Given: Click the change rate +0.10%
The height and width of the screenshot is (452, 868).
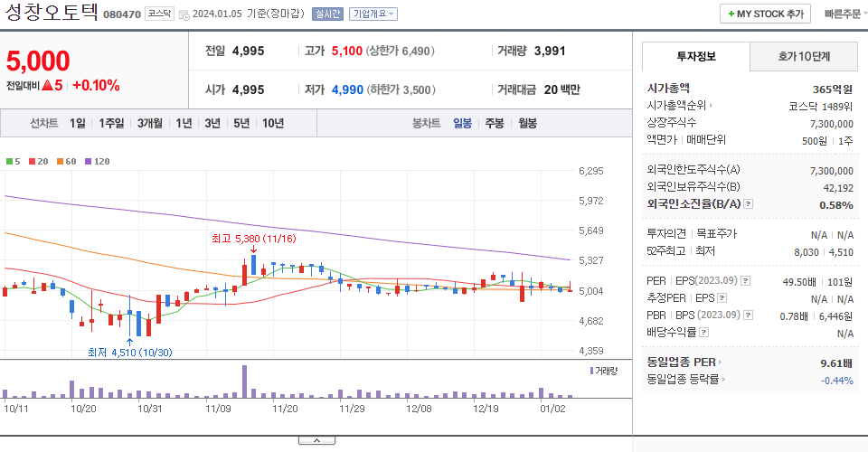Looking at the screenshot, I should point(96,85).
